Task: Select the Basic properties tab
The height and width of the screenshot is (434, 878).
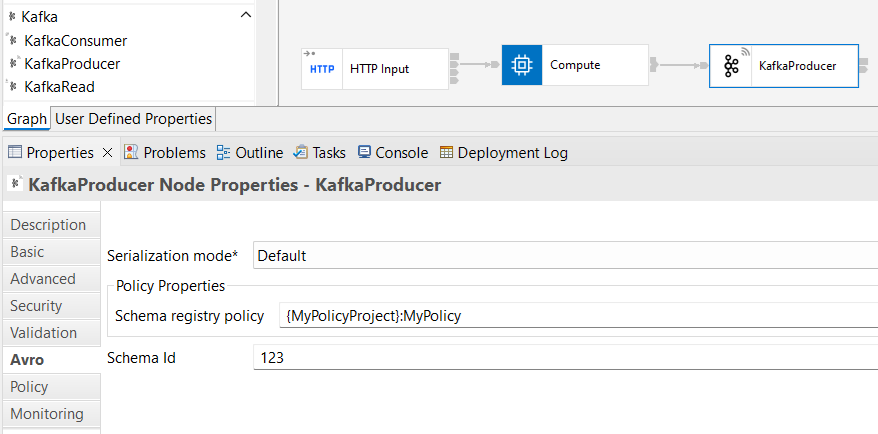Action: point(52,252)
